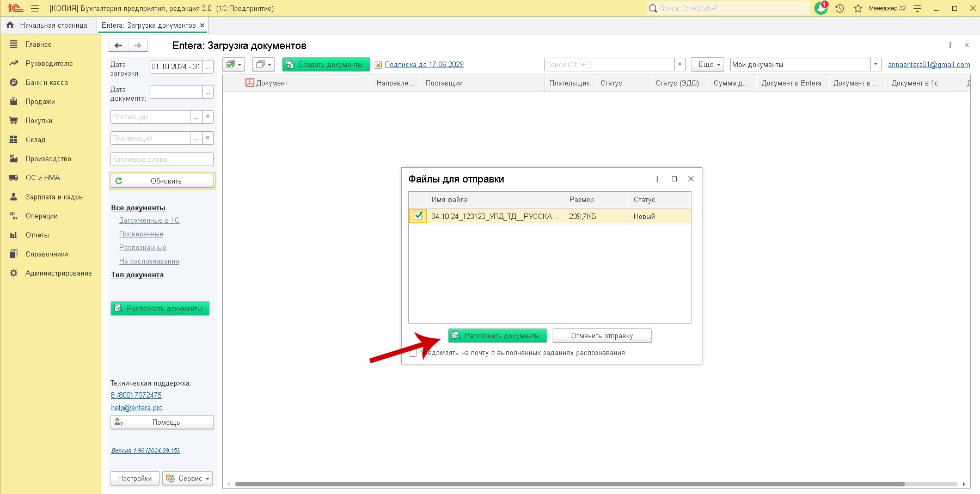Click the back navigation arrow
Image resolution: width=980 pixels, height=494 pixels.
click(x=118, y=46)
